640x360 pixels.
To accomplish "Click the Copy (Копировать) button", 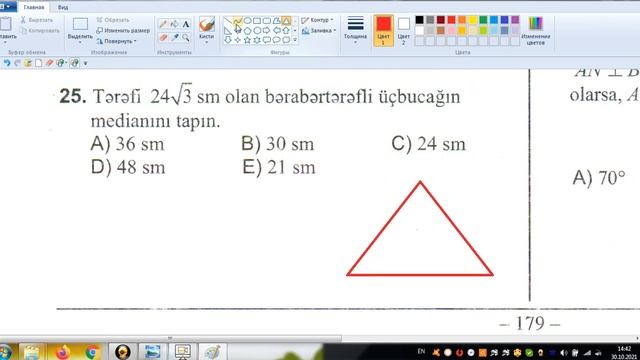I will coord(40,31).
